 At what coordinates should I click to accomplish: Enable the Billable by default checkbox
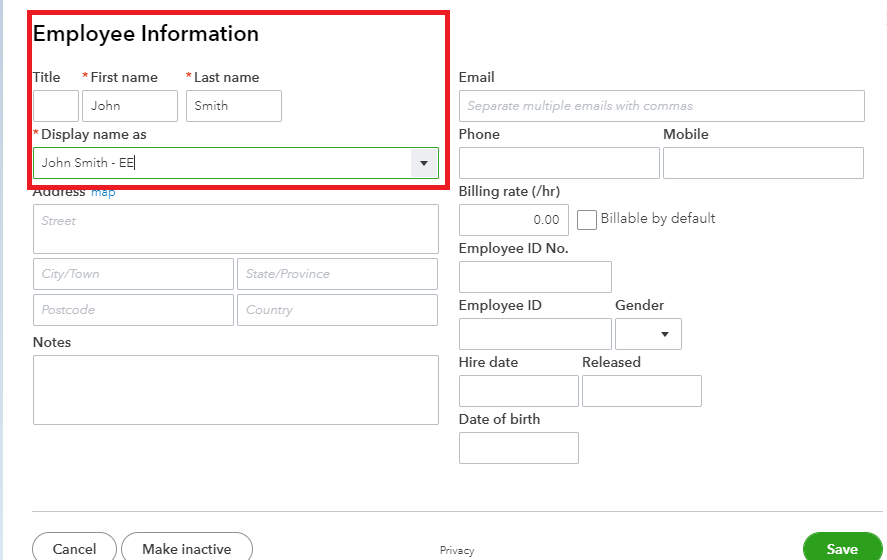(587, 220)
